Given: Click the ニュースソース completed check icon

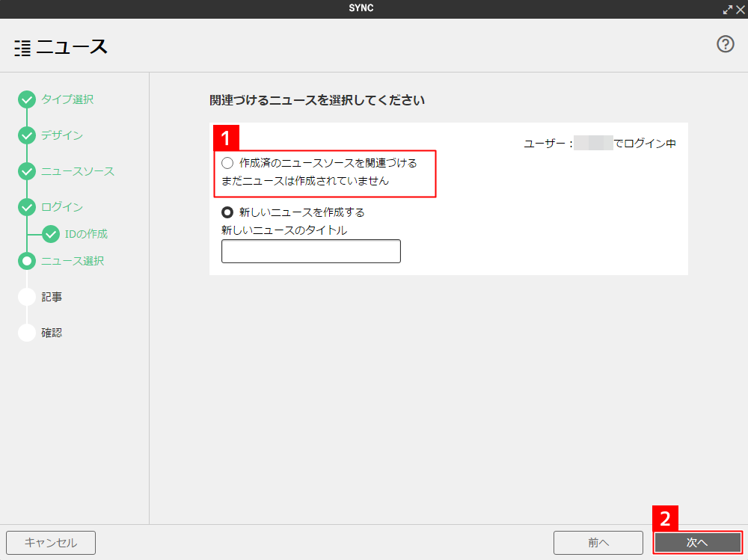Looking at the screenshot, I should tap(27, 171).
